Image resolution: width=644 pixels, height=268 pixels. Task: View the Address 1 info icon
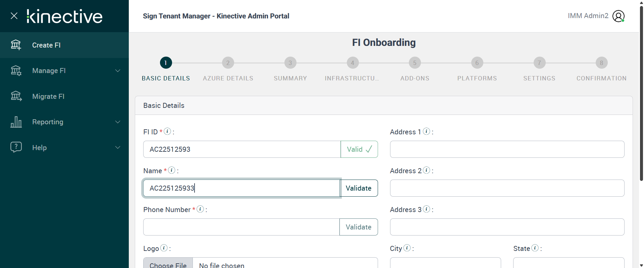pyautogui.click(x=426, y=131)
